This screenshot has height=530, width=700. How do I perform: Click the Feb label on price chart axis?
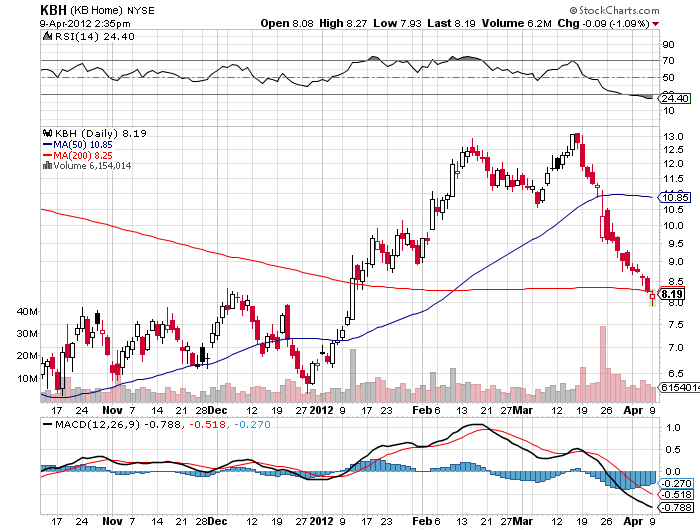tap(422, 410)
